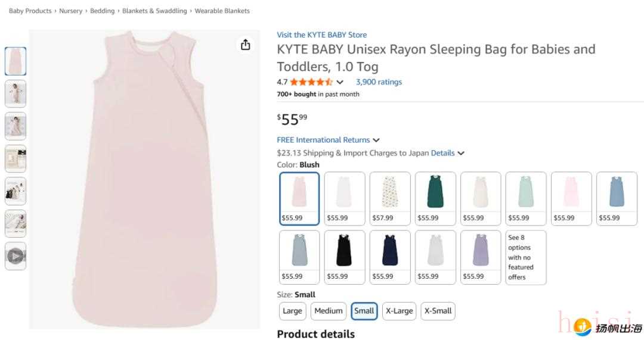Image resolution: width=644 pixels, height=340 pixels.
Task: Open the star rating popover chevron
Action: (x=340, y=82)
